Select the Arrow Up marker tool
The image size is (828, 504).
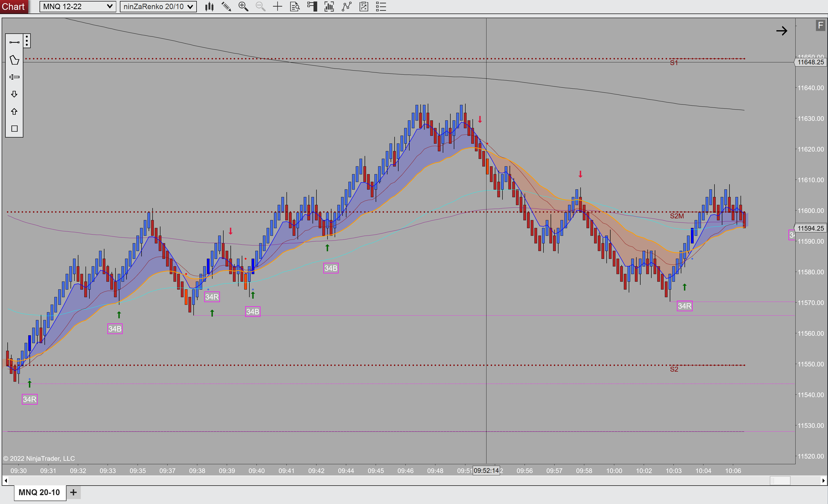coord(14,111)
